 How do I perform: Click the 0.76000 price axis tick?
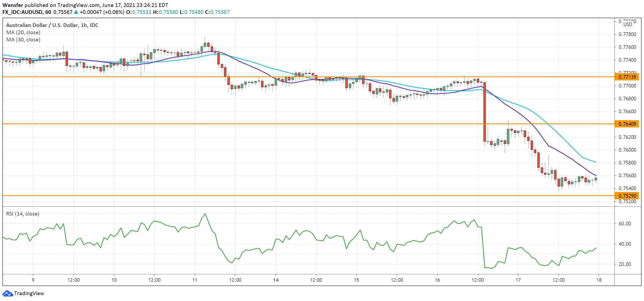(x=627, y=150)
